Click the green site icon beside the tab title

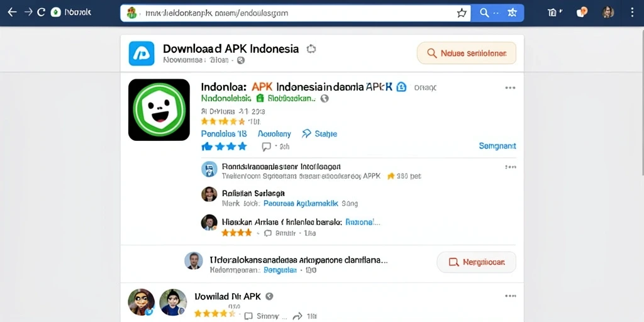coord(55,13)
